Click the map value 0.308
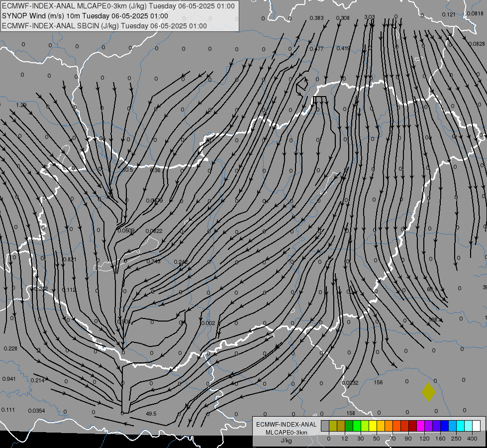This screenshot has width=487, height=448. click(x=343, y=18)
